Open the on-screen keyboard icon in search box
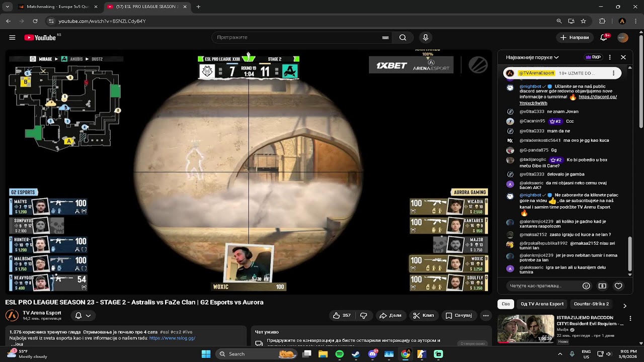The height and width of the screenshot is (362, 644). 385,37
